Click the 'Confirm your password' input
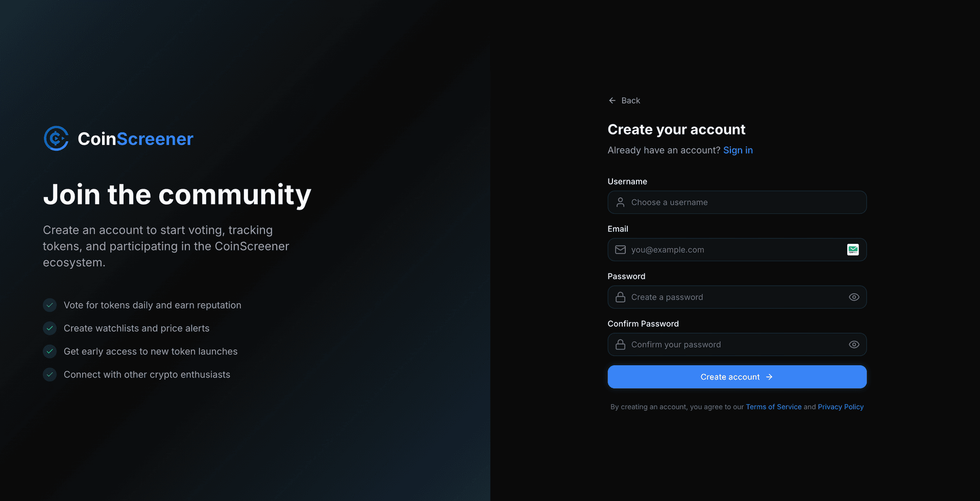The image size is (980, 501). tap(735, 345)
